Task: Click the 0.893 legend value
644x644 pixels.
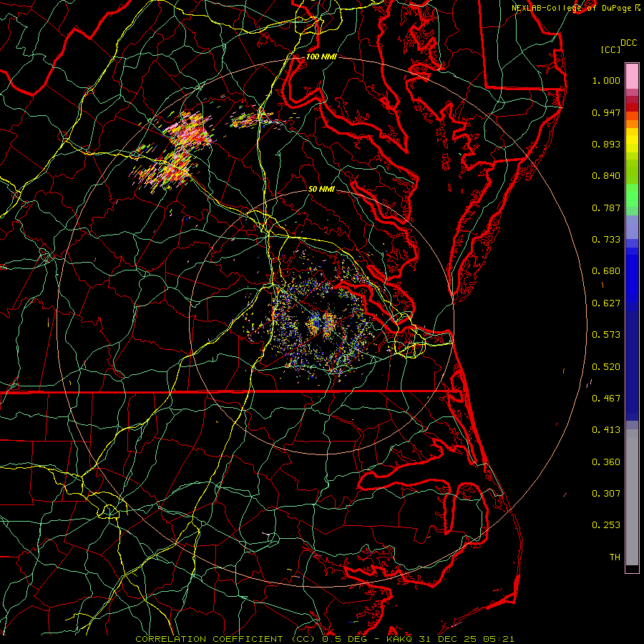Action: pos(606,144)
